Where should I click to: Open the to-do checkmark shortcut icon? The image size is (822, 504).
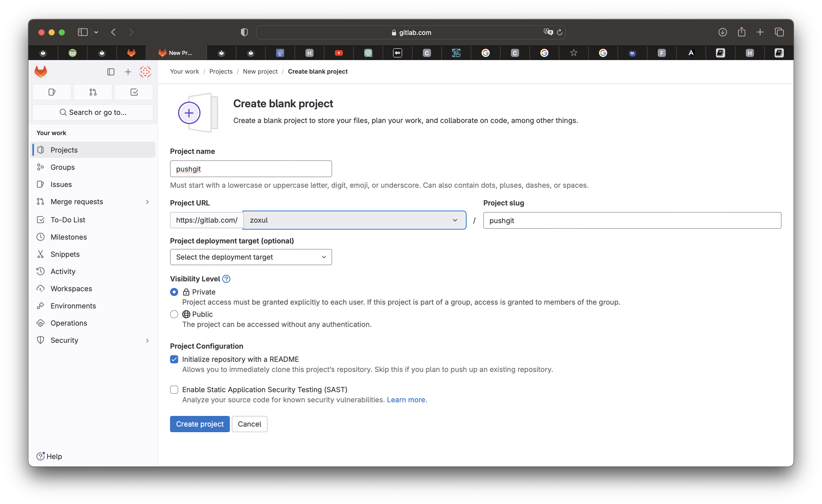click(134, 92)
